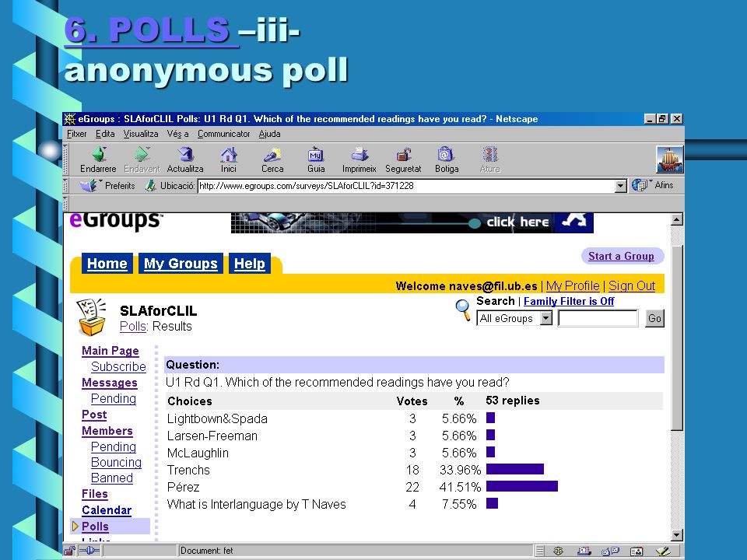747x560 pixels.
Task: Click the Subscribe sidebar link
Action: pos(118,366)
